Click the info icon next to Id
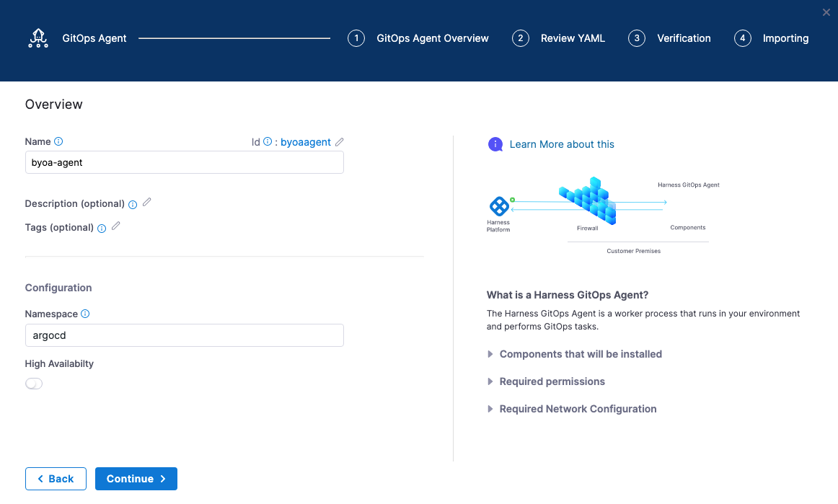This screenshot has height=504, width=838. 268,142
